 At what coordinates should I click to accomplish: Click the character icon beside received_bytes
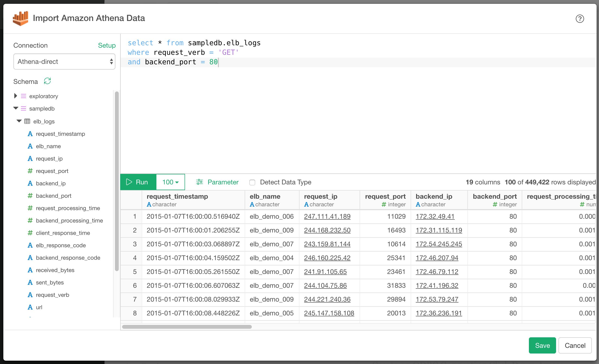click(30, 270)
